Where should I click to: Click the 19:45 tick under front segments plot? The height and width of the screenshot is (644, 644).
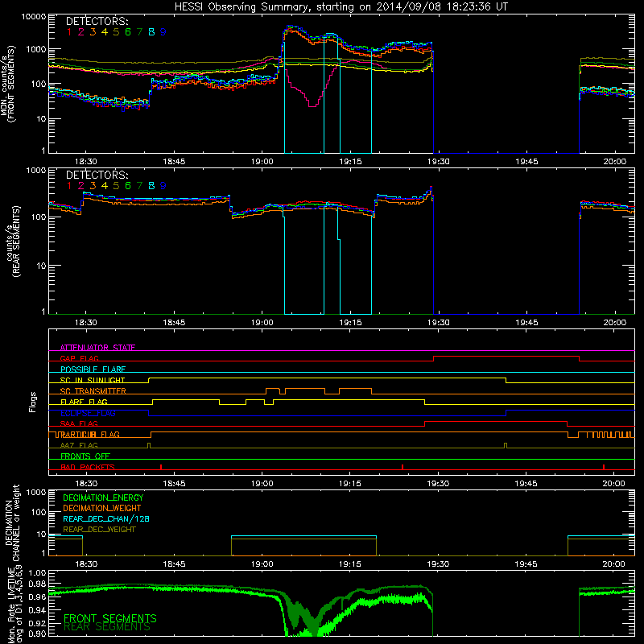point(526,162)
